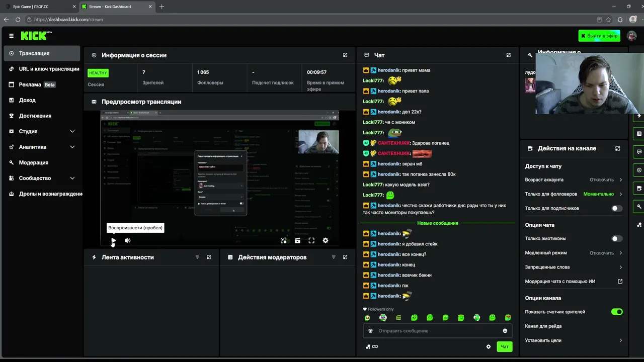This screenshot has height=362, width=644.
Task: Open the stream preview settings gear
Action: (326, 241)
